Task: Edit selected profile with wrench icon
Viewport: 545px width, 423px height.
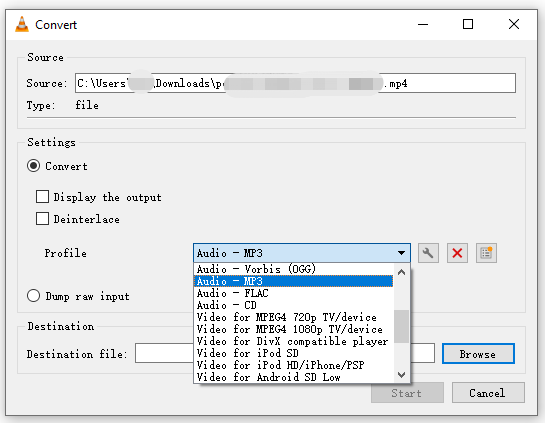Action: pyautogui.click(x=428, y=253)
